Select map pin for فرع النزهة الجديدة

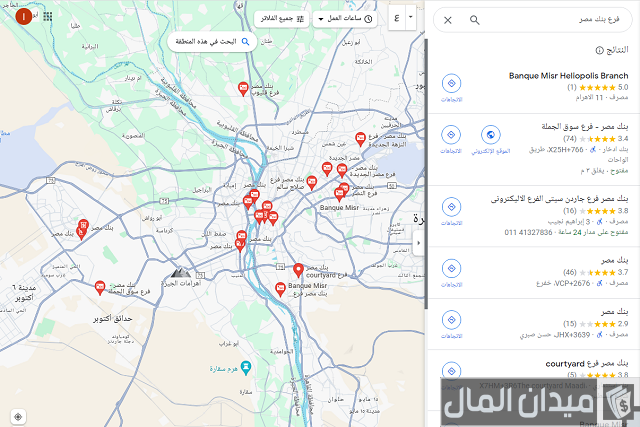[360, 139]
